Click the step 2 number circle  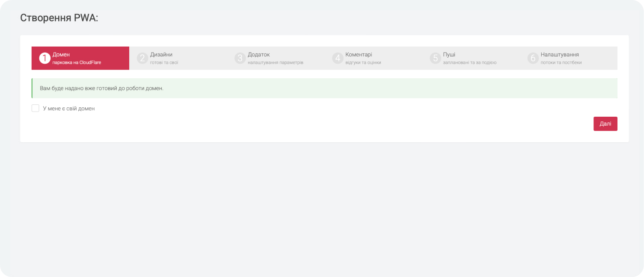142,58
